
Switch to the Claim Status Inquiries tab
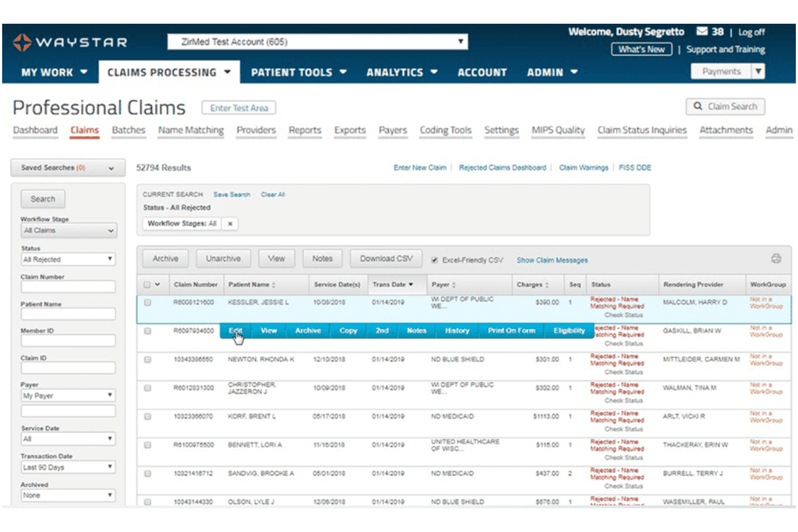pos(642,130)
